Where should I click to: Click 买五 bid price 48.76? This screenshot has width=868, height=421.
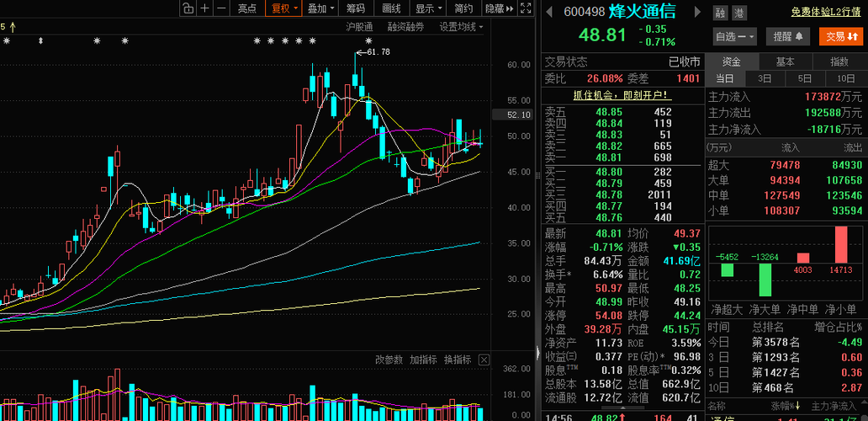[x=609, y=218]
